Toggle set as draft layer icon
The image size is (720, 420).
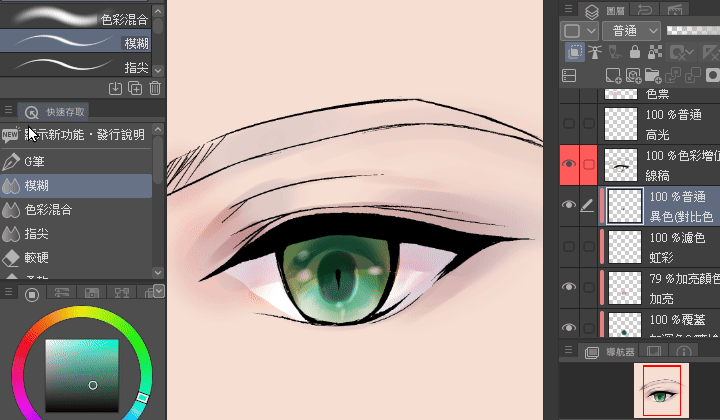point(615,52)
